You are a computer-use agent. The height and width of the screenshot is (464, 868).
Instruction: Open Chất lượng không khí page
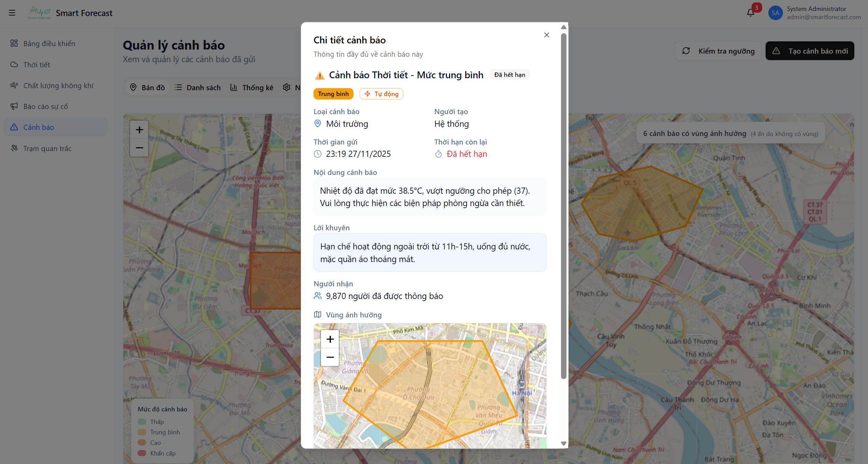58,85
